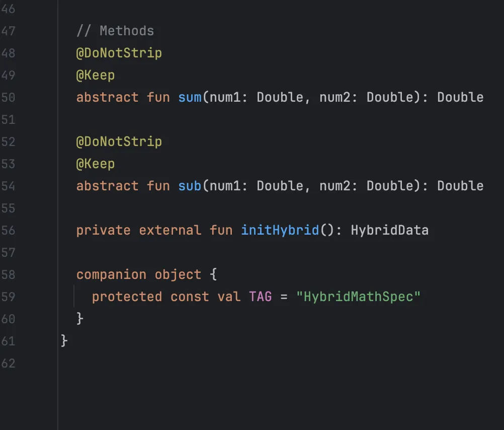This screenshot has width=504, height=430.
Task: Click the @Keep annotation on line 53
Action: (x=95, y=164)
